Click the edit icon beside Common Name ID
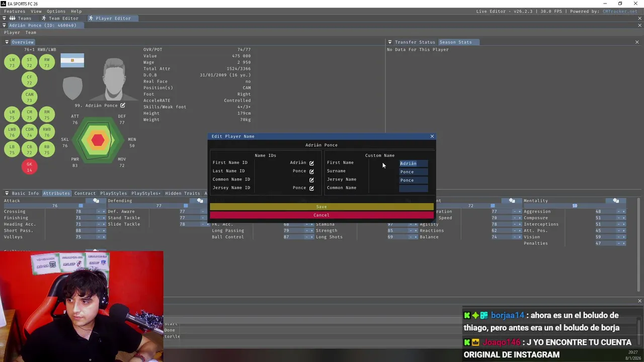This screenshot has width=644, height=362. point(311,180)
